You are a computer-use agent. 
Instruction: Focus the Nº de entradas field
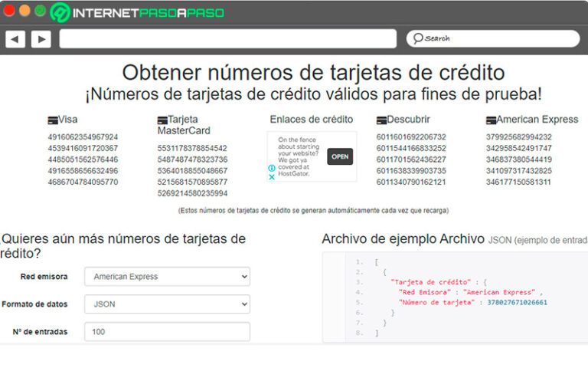point(167,332)
